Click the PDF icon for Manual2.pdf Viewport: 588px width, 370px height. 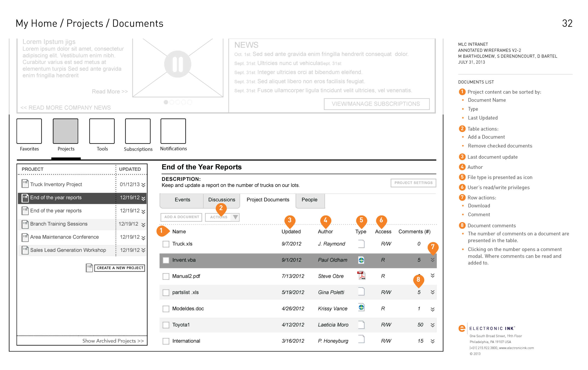pos(361,276)
